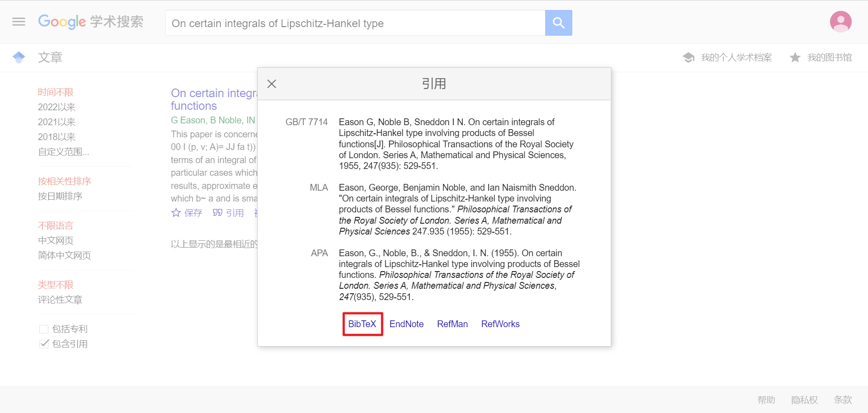This screenshot has width=868, height=413.
Task: Click the RefWorks export link
Action: click(x=500, y=324)
